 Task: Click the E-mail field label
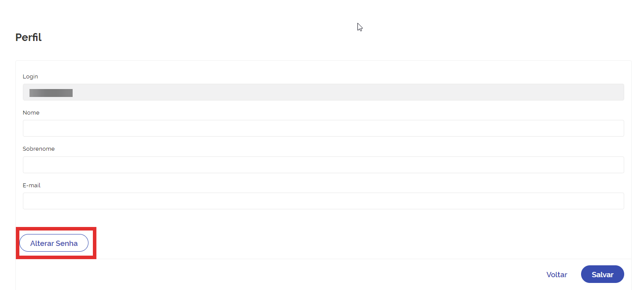pyautogui.click(x=32, y=186)
